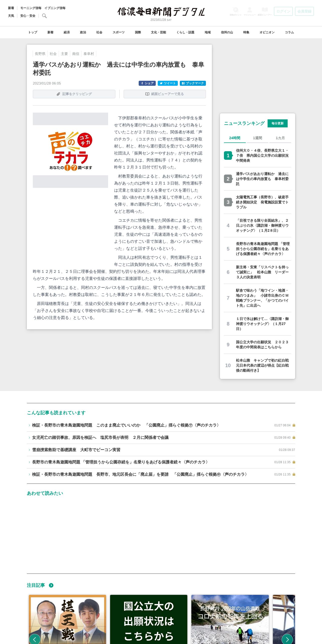The width and height of the screenshot is (322, 644).
Task: Open オピニオン in main navigation
Action: pyautogui.click(x=267, y=32)
